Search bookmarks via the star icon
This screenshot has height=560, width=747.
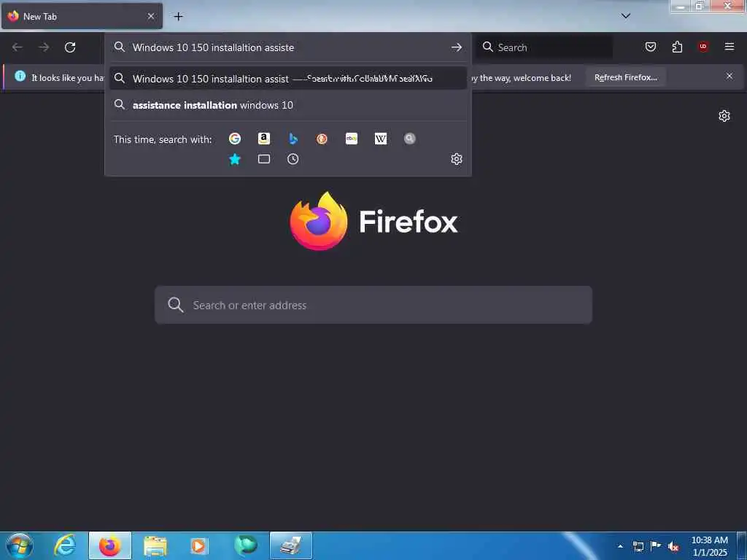coord(234,159)
